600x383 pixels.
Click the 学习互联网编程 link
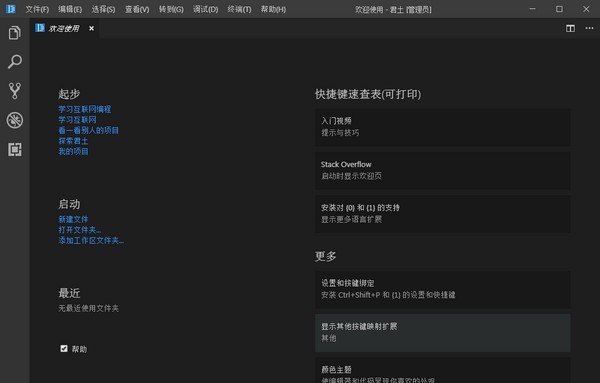coord(85,109)
